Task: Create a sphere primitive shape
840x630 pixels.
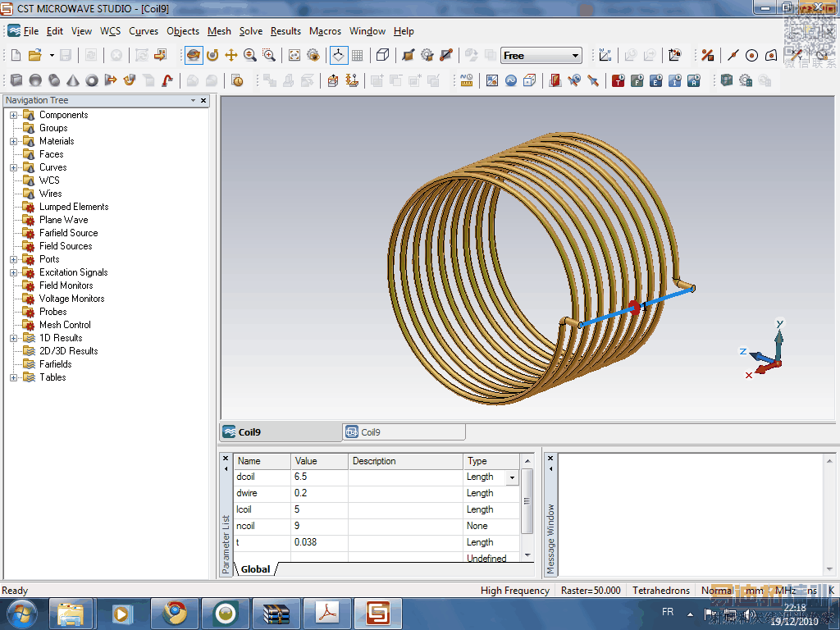Action: [35, 80]
